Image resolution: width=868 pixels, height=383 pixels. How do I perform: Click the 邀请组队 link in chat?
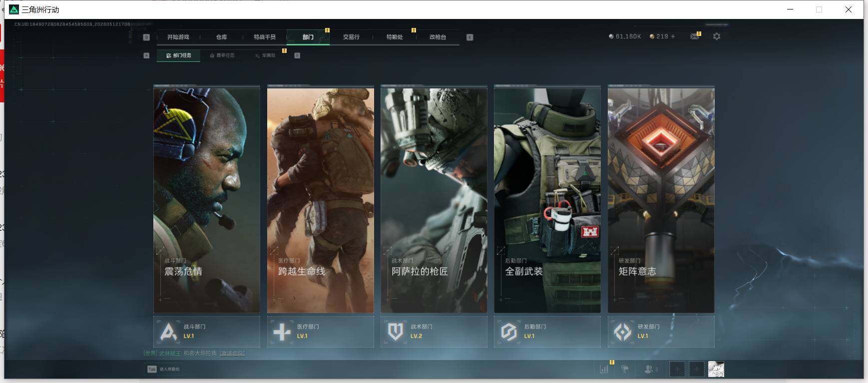(x=232, y=353)
